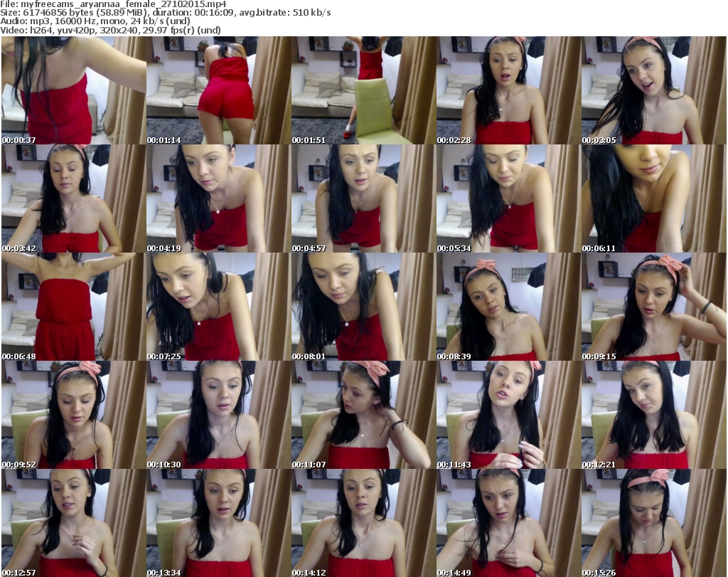The image size is (728, 577).
Task: Select the thumbnail frame stamped 00:00:37
Action: (73, 90)
